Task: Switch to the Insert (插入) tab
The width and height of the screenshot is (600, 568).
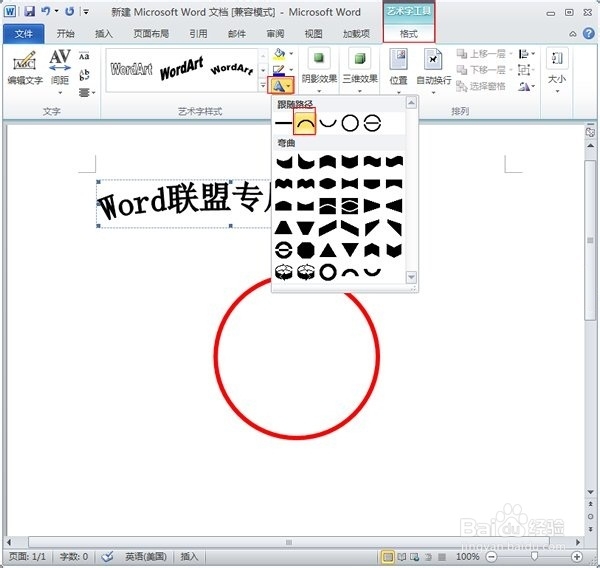Action: coord(104,34)
